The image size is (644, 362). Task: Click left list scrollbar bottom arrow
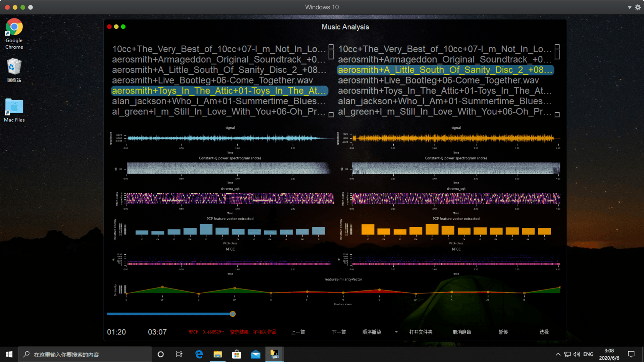click(x=331, y=115)
